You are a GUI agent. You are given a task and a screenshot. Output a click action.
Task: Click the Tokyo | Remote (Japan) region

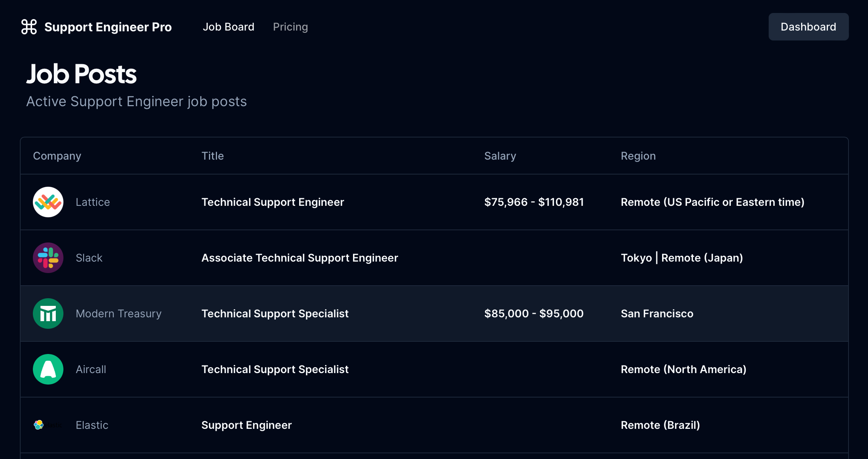[x=682, y=258]
